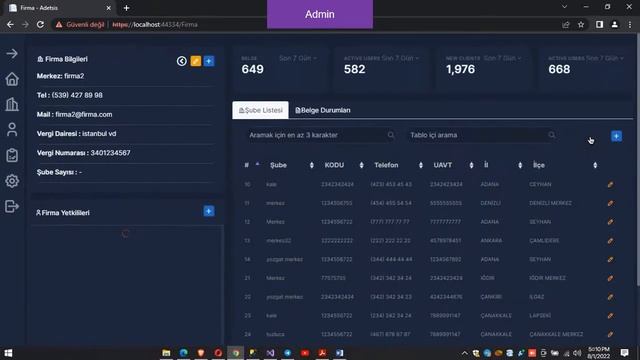Click the phone number '(539) 427 89 98'
The width and height of the screenshot is (640, 360).
[77, 95]
